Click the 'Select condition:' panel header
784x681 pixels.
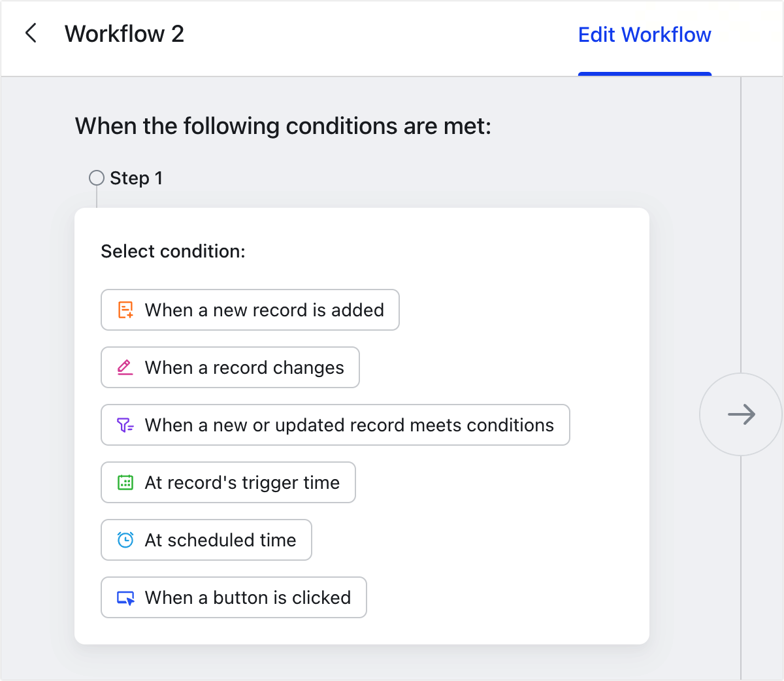(x=172, y=251)
